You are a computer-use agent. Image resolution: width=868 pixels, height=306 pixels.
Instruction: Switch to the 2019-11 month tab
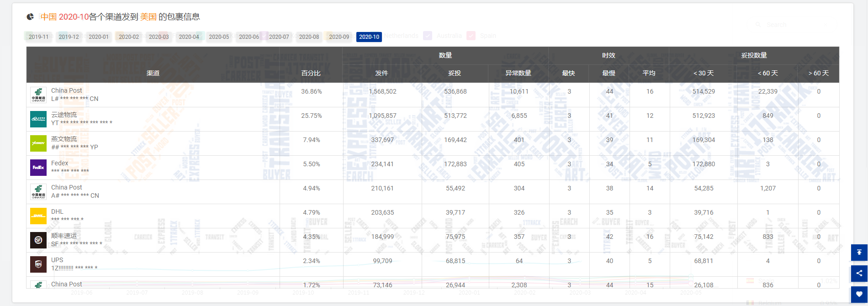[38, 37]
